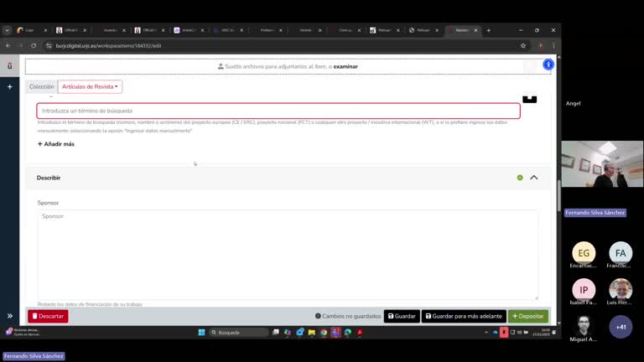The height and width of the screenshot is (362, 644).
Task: Click Añadir más to add another entry
Action: [56, 144]
